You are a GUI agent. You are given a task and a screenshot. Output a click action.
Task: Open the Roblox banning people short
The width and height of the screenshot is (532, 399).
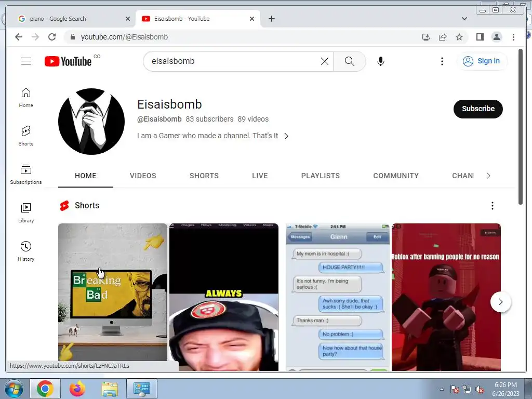[x=446, y=297]
